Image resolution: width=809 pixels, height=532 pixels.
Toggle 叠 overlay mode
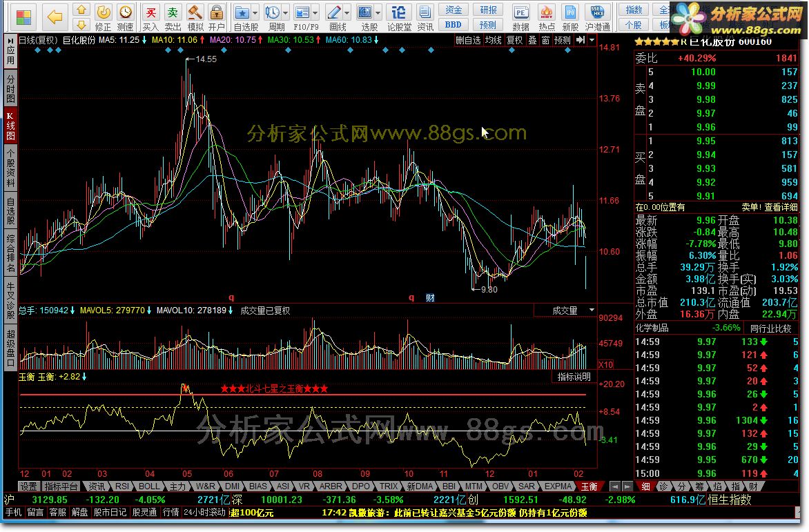tap(532, 40)
